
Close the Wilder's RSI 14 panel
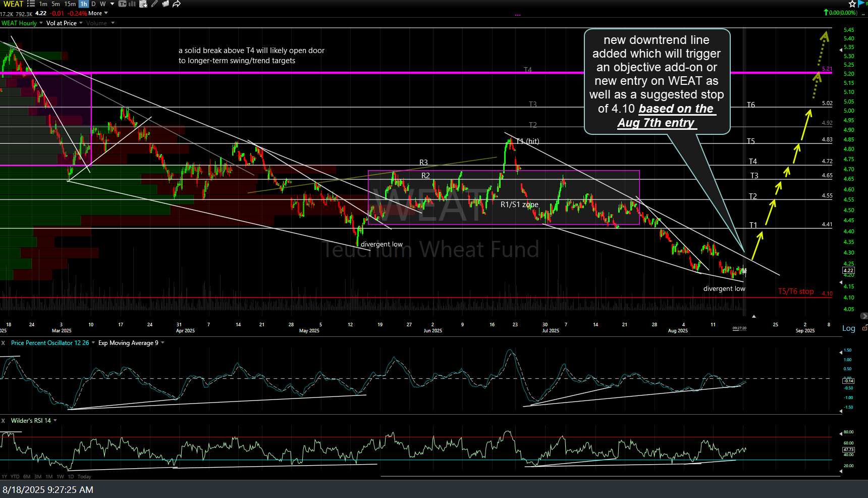click(x=3, y=420)
